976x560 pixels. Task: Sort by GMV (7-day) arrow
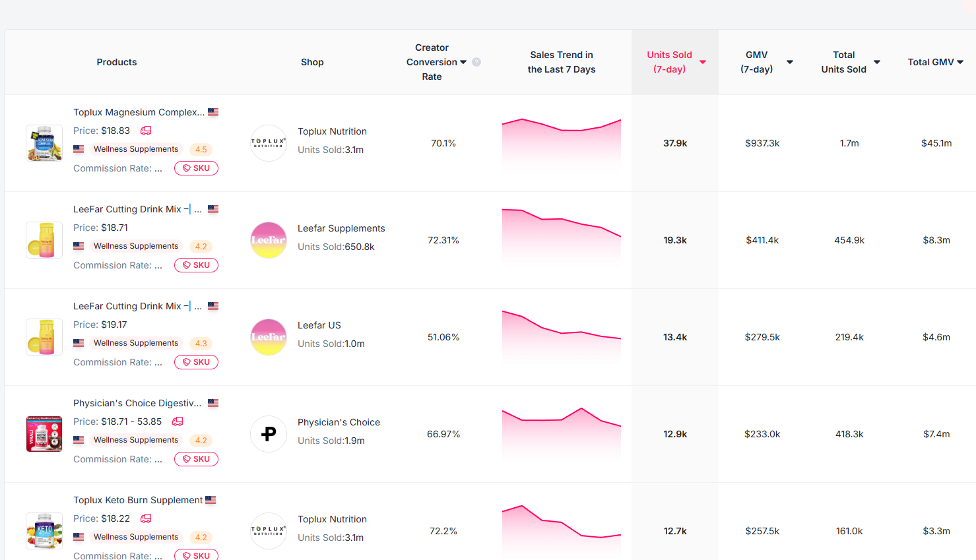coord(790,62)
